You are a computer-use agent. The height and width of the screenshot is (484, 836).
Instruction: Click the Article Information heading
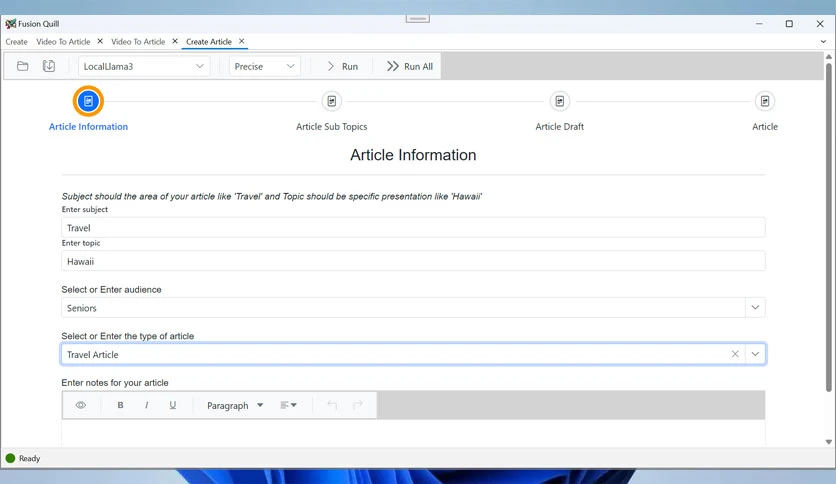(x=413, y=155)
